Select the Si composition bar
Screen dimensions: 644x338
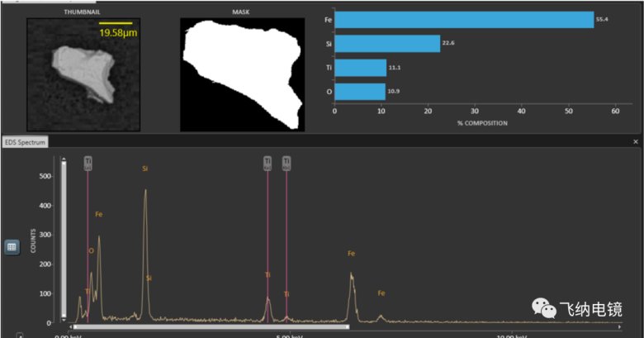point(387,44)
